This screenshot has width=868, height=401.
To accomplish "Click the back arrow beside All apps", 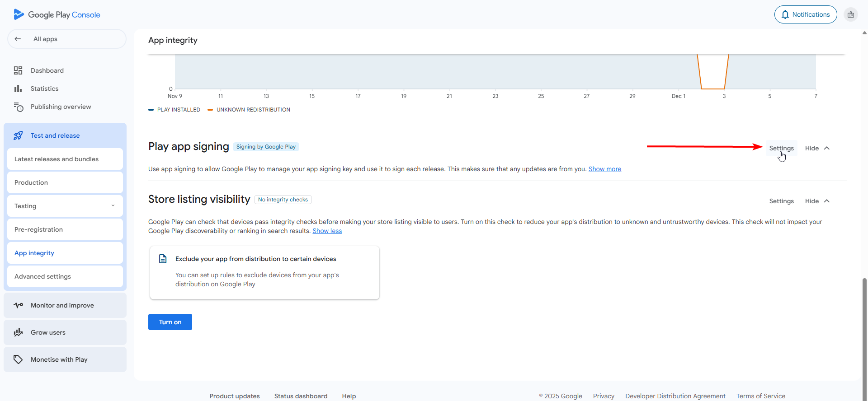I will tap(18, 39).
